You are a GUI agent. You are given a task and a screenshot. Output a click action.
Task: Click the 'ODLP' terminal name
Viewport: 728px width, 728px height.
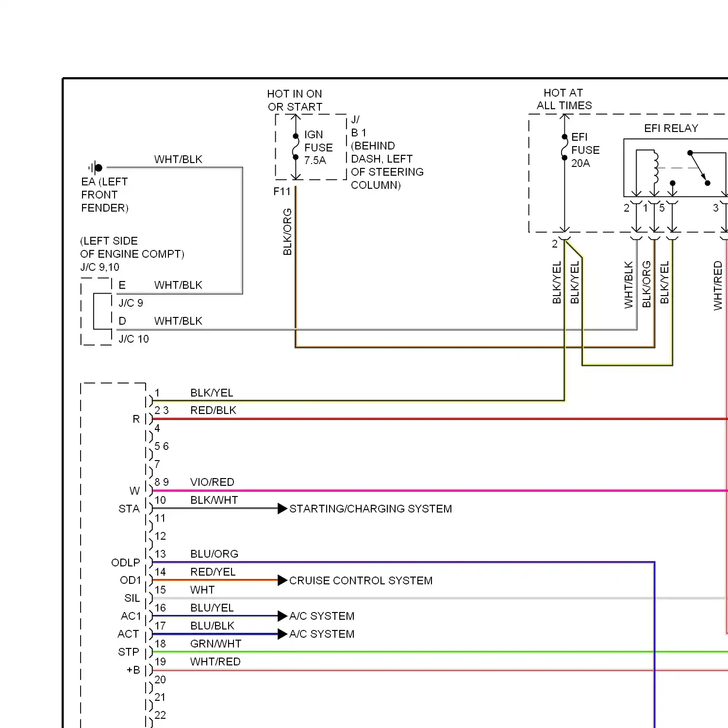(126, 563)
